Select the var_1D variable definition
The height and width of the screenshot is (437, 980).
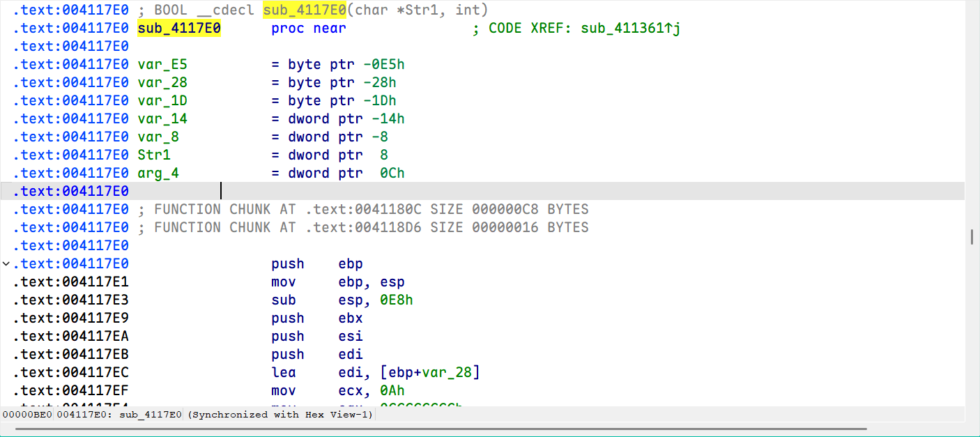point(162,101)
